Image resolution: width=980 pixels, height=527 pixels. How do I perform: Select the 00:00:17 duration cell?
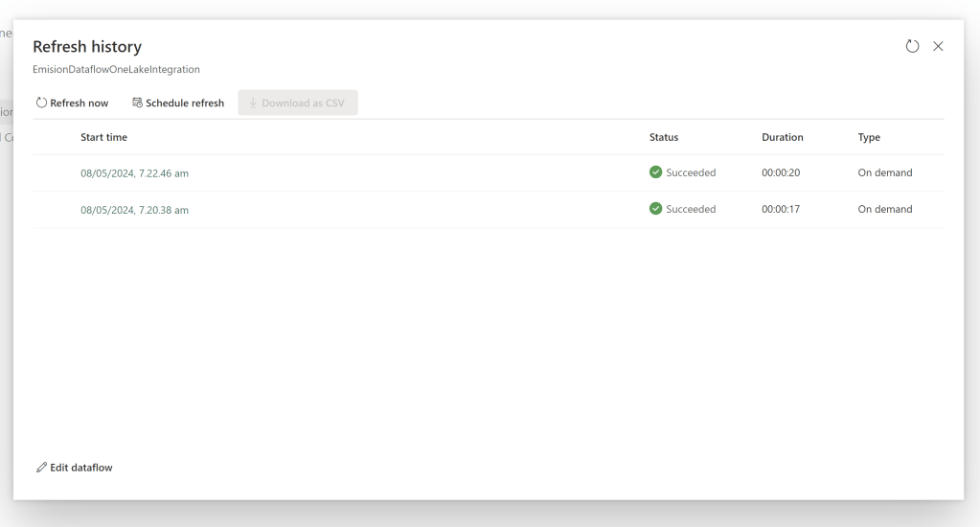(781, 210)
